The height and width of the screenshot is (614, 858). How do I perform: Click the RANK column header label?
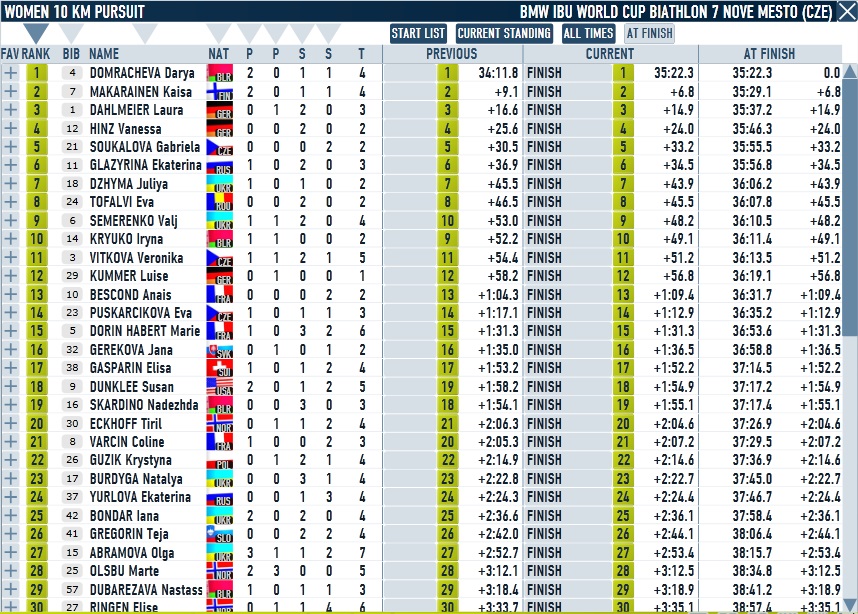[x=36, y=54]
